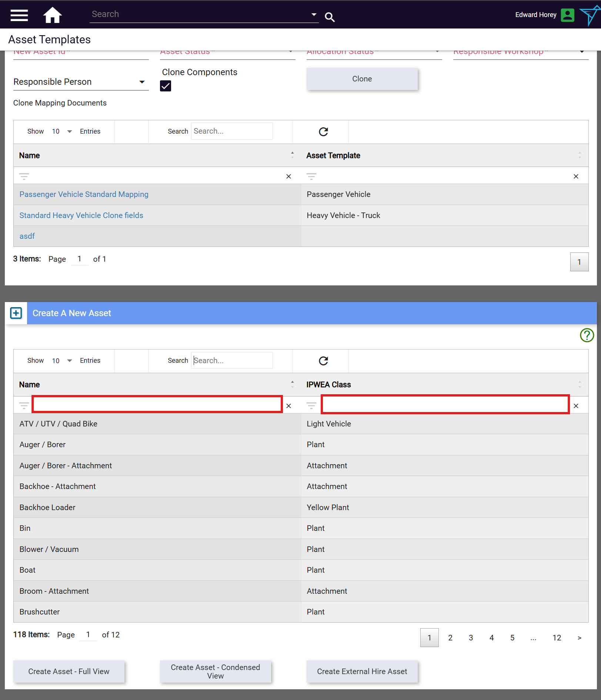The image size is (601, 700).
Task: Click the Create A New Asset header bar
Action: pyautogui.click(x=312, y=313)
